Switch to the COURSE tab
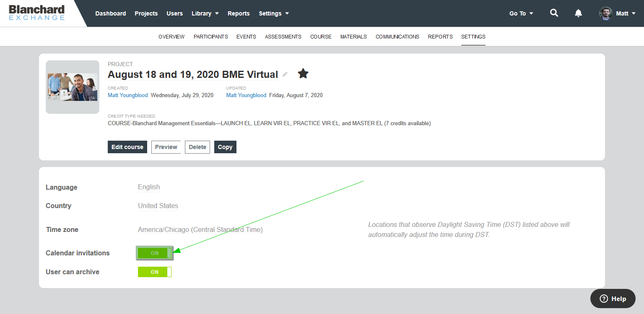The width and height of the screenshot is (644, 314). coord(321,37)
